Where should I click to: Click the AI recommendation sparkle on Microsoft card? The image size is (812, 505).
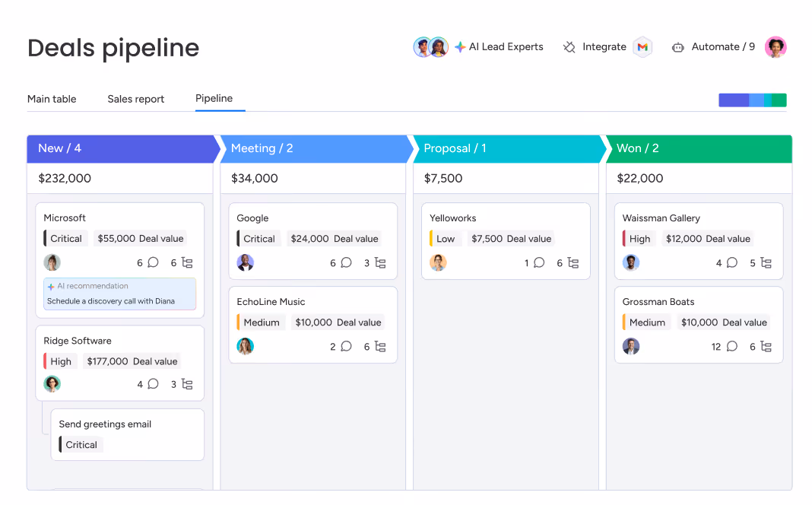click(51, 287)
